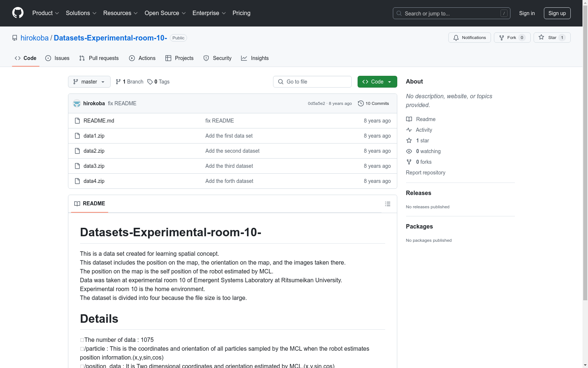Image resolution: width=588 pixels, height=368 pixels.
Task: Click the hirokoba avatar in the commit row
Action: pyautogui.click(x=77, y=103)
